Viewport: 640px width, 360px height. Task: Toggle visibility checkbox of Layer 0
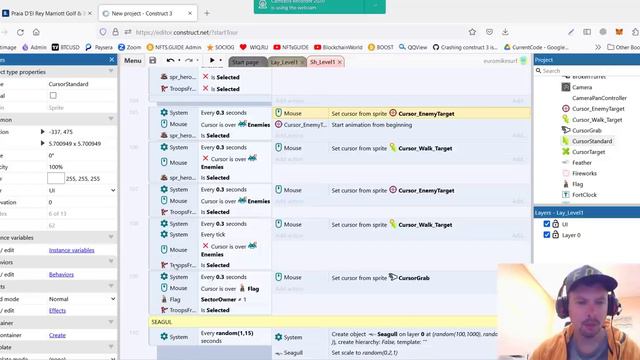click(547, 235)
